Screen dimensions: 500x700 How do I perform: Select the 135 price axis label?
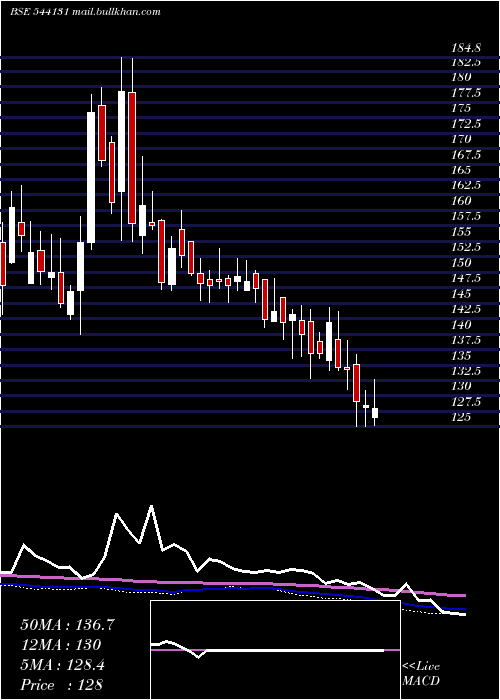(461, 356)
